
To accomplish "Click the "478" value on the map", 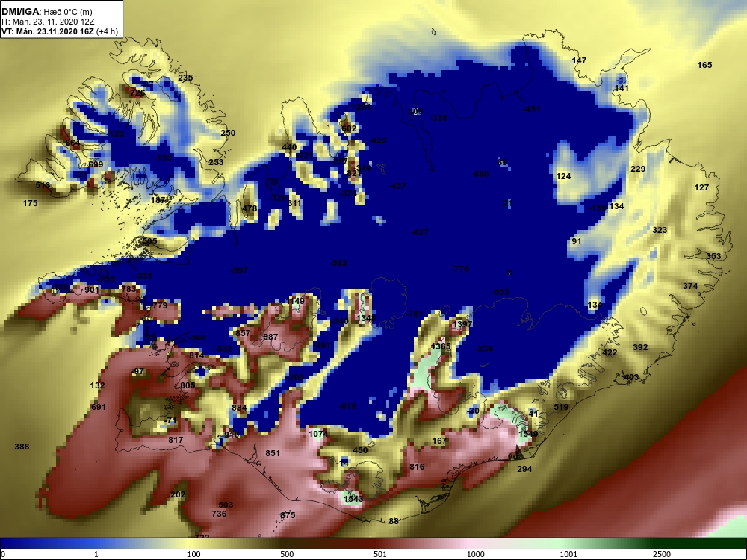I will [x=249, y=208].
